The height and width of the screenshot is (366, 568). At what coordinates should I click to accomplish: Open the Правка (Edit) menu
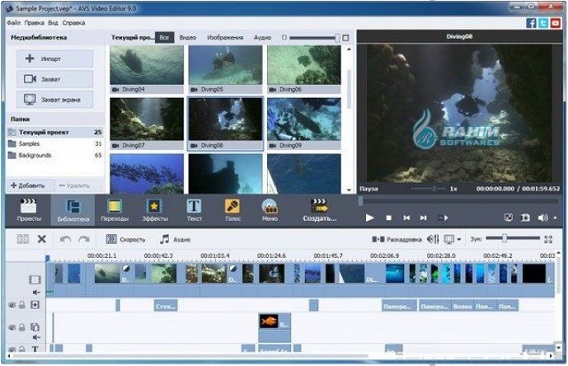click(x=34, y=23)
